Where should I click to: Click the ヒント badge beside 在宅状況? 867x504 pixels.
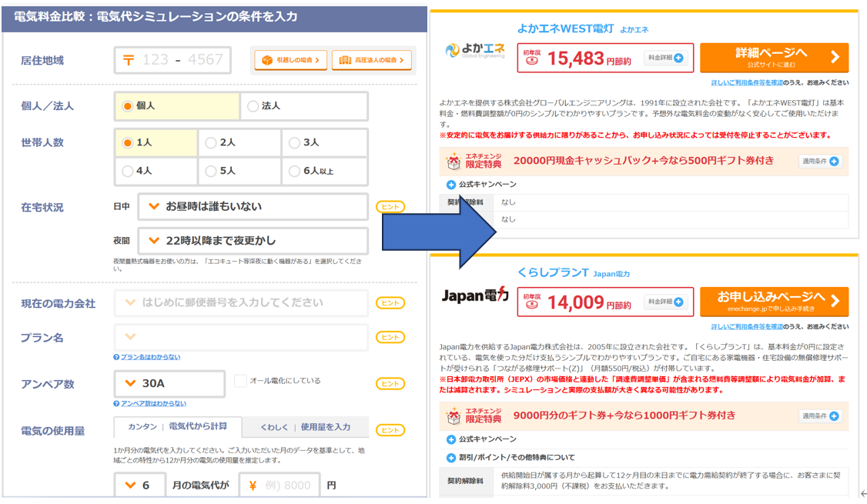click(x=390, y=207)
